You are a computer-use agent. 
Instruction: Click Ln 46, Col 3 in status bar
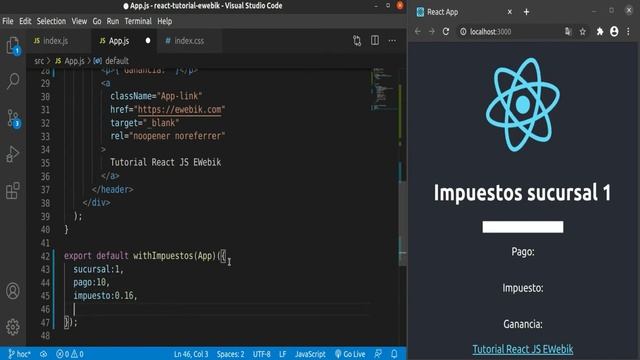[191, 354]
